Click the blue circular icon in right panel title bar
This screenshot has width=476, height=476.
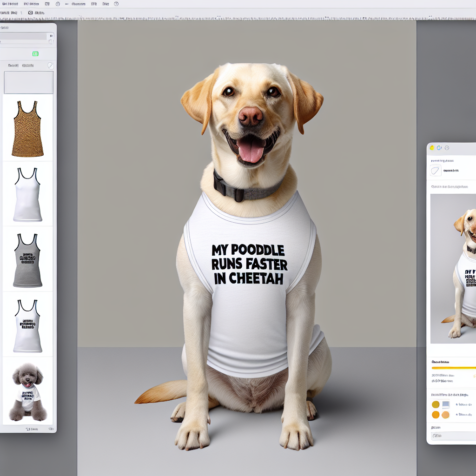click(439, 148)
